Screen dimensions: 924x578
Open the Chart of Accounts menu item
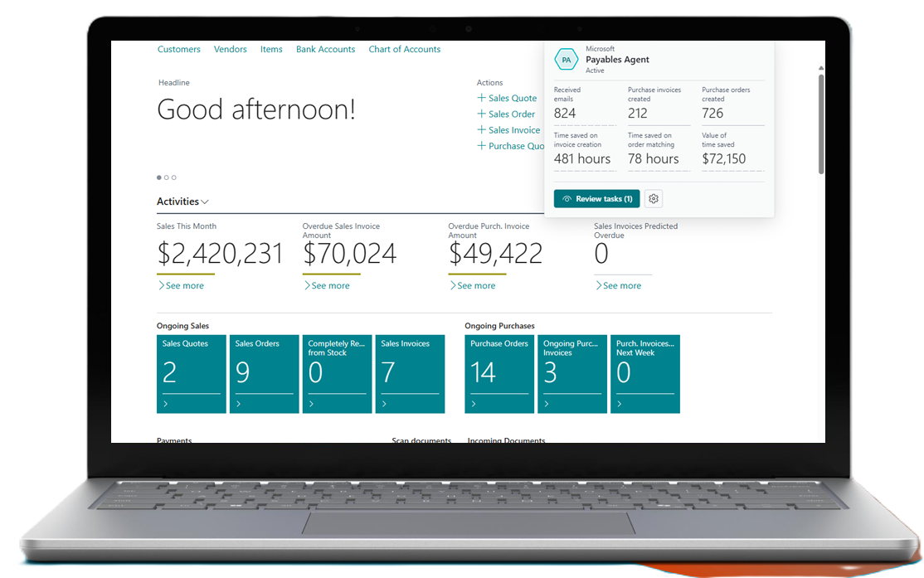[x=405, y=50]
